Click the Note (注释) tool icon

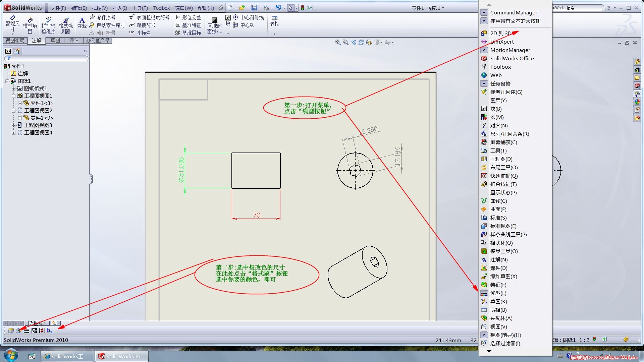pos(82,22)
